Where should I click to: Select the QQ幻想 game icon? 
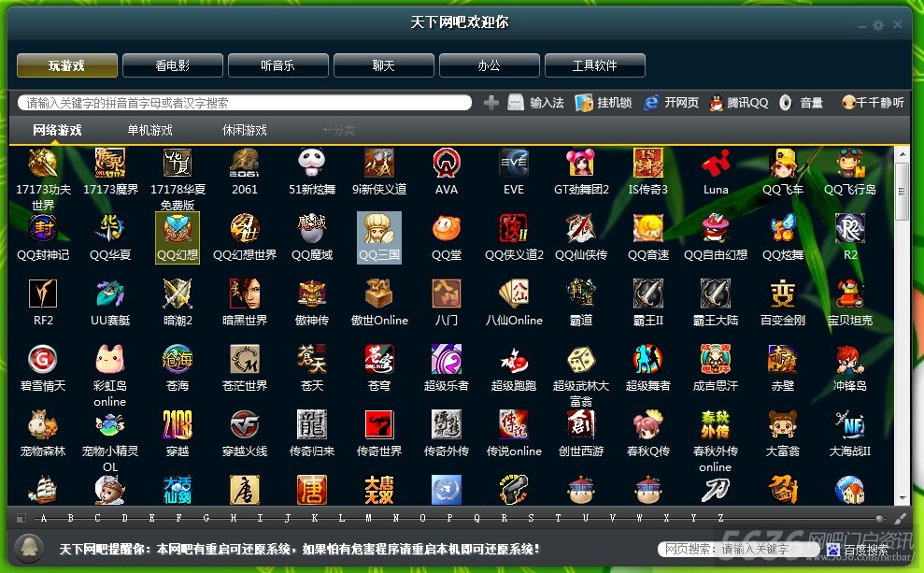[x=178, y=237]
